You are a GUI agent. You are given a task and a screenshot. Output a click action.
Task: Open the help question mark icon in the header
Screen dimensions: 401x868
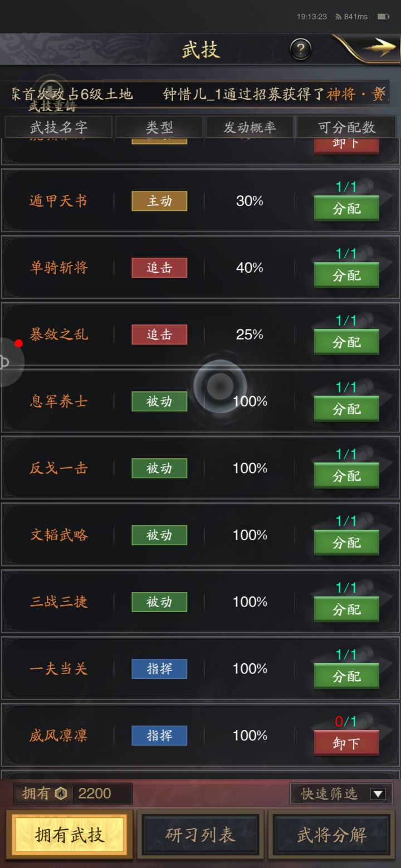pos(301,49)
